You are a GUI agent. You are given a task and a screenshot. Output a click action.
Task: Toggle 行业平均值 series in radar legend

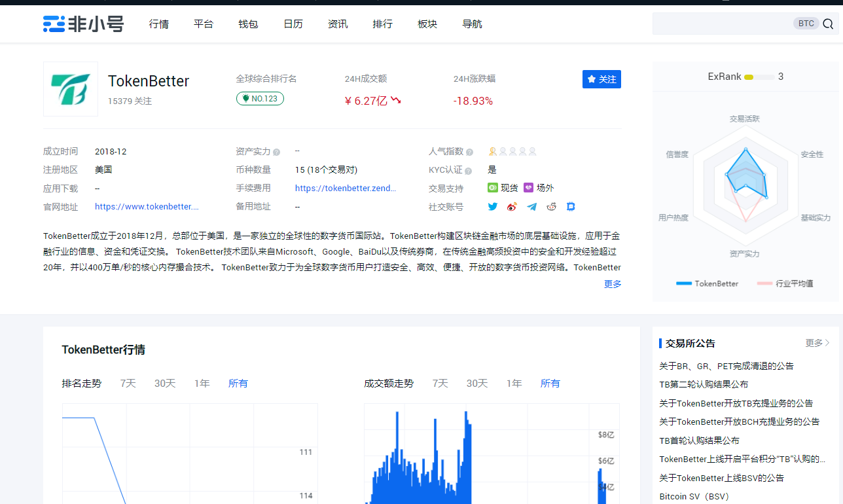click(785, 283)
